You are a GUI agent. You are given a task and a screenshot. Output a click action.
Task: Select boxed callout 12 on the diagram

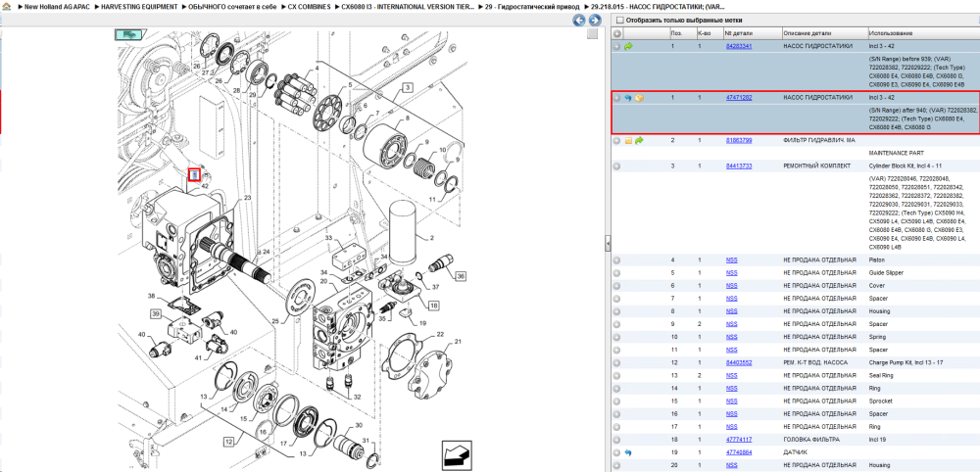pos(229,442)
